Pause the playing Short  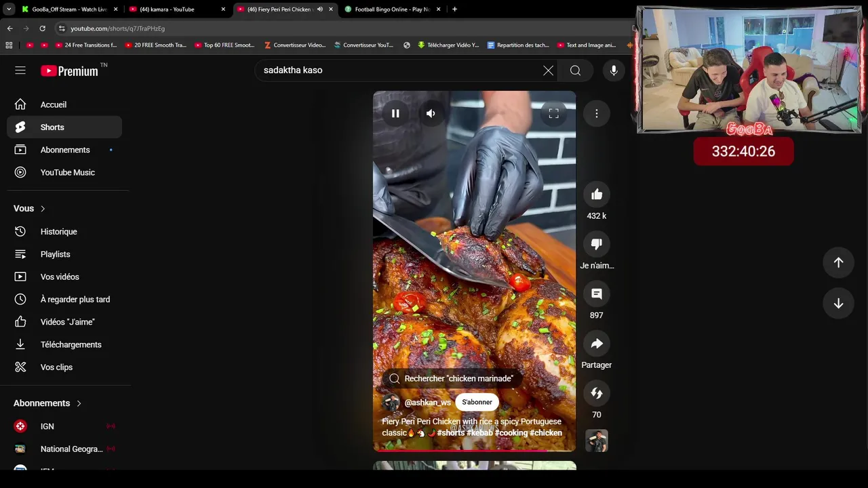[395, 114]
